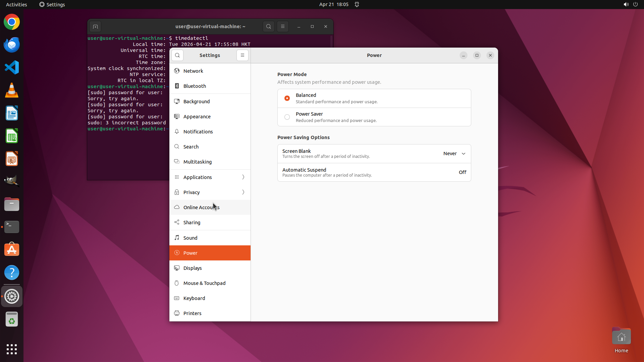Viewport: 644px width, 362px height.
Task: Click the system volume icon
Action: (x=626, y=4)
